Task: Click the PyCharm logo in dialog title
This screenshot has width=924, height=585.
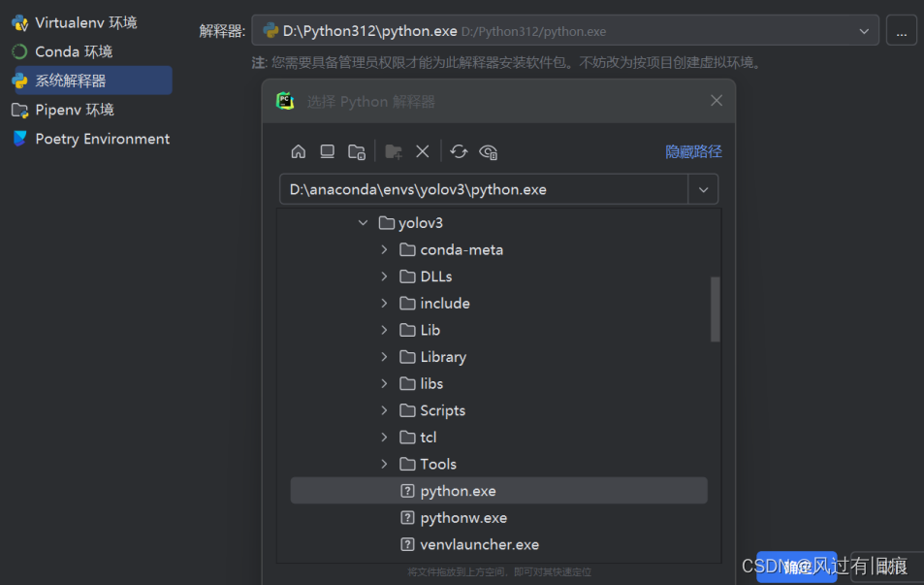Action: pyautogui.click(x=285, y=101)
